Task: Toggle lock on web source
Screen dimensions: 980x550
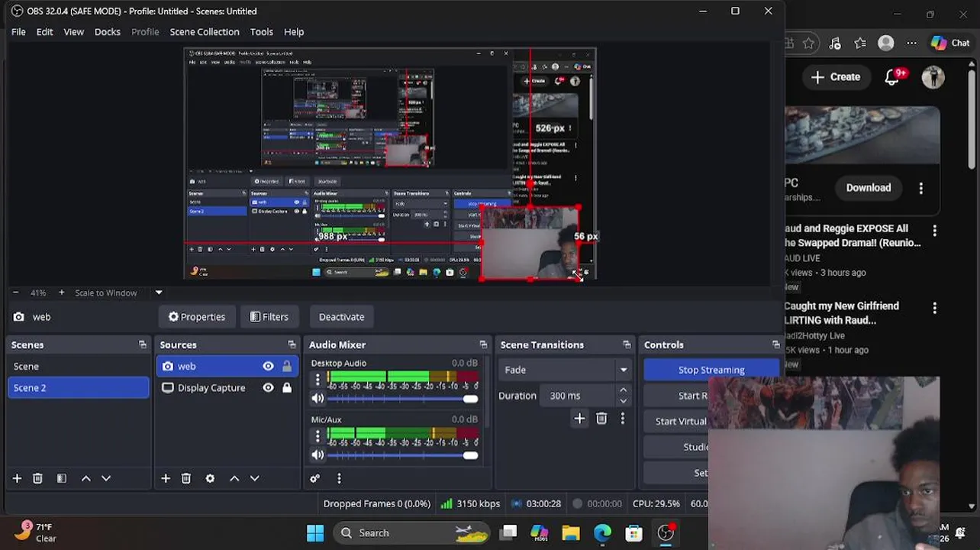Action: point(287,367)
